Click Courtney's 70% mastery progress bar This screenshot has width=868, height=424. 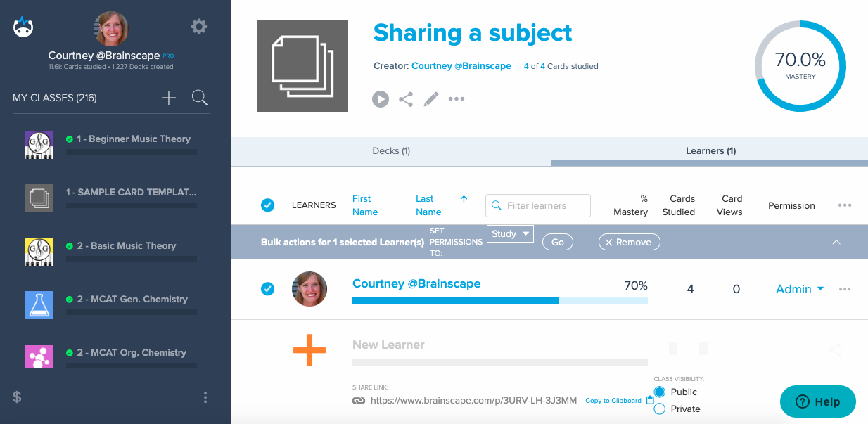(500, 300)
